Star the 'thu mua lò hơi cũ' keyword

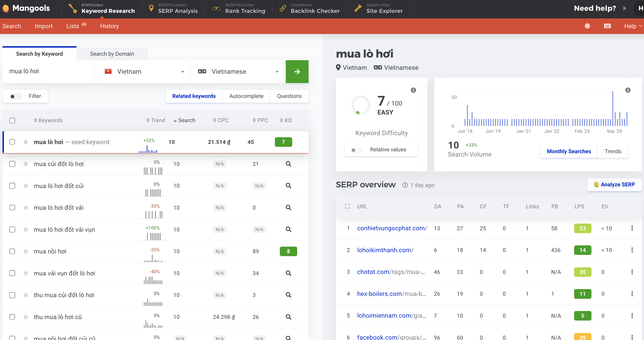coord(25,317)
